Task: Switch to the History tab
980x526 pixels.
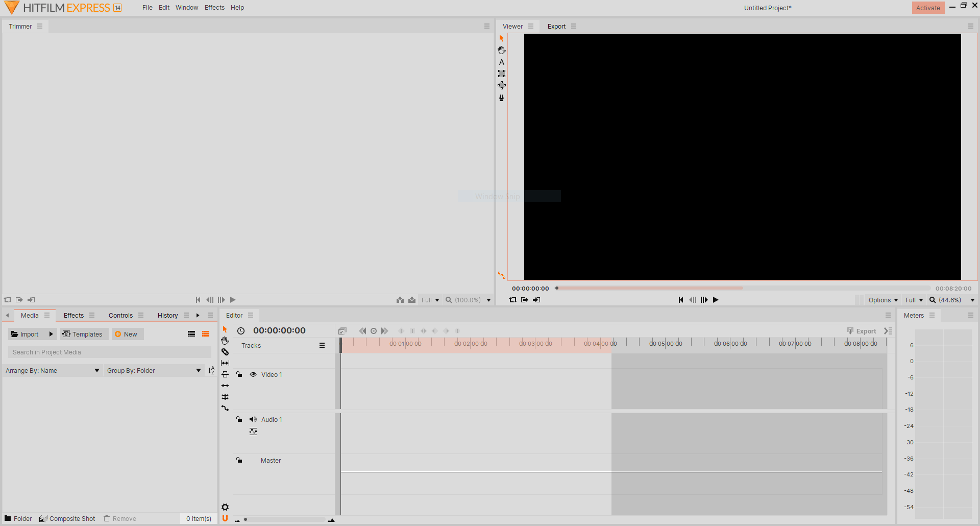Action: coord(167,315)
